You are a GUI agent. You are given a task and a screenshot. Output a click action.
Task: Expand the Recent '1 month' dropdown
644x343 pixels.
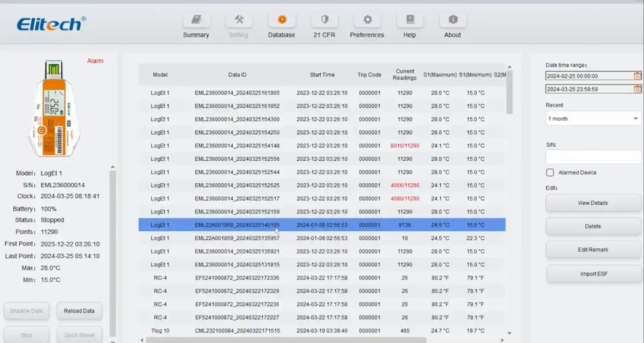(x=593, y=118)
